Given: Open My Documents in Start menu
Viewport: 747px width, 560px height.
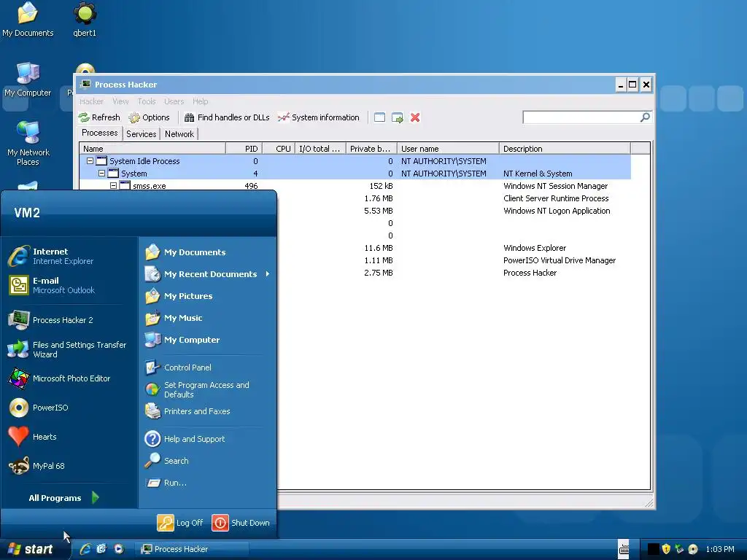Looking at the screenshot, I should coord(208,252).
